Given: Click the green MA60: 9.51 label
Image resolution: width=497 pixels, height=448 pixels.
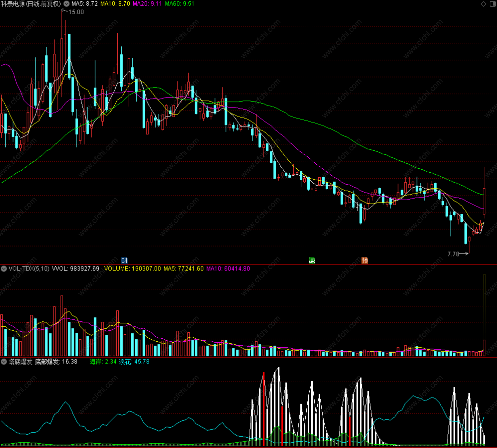Looking at the screenshot, I should (180, 4).
